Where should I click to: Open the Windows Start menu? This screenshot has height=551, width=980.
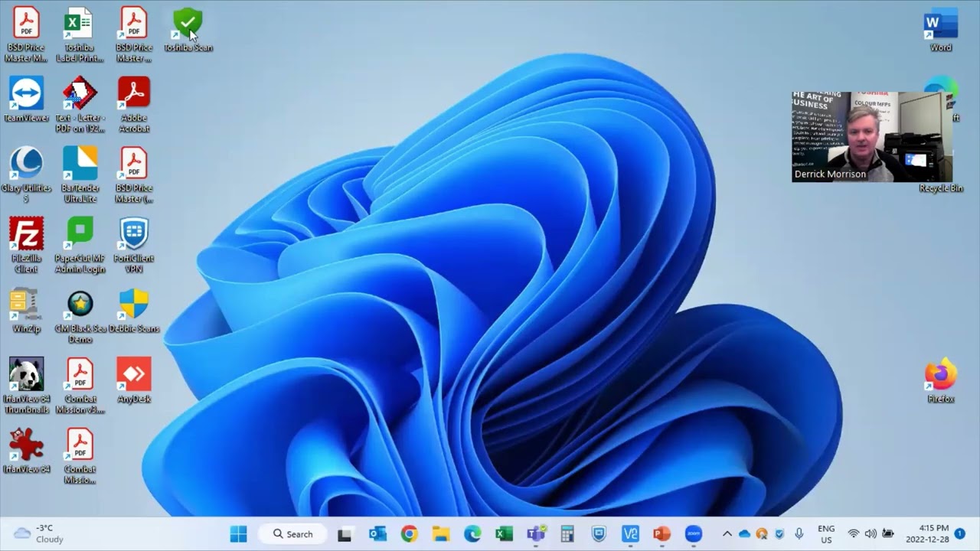click(x=238, y=533)
